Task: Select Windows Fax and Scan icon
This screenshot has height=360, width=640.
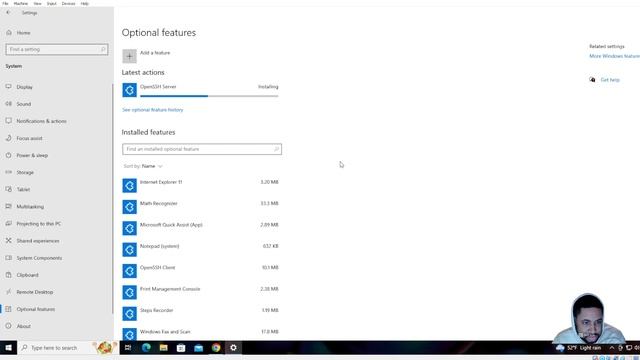Action: pyautogui.click(x=129, y=334)
